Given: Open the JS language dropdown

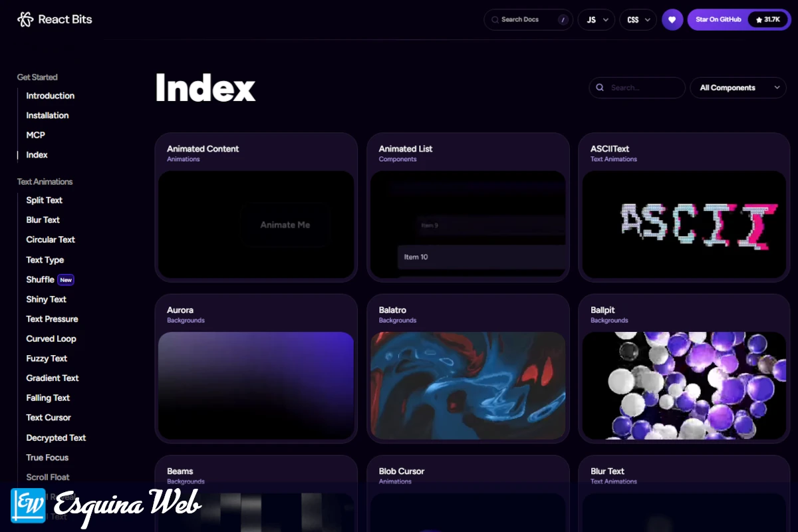Looking at the screenshot, I should point(596,20).
